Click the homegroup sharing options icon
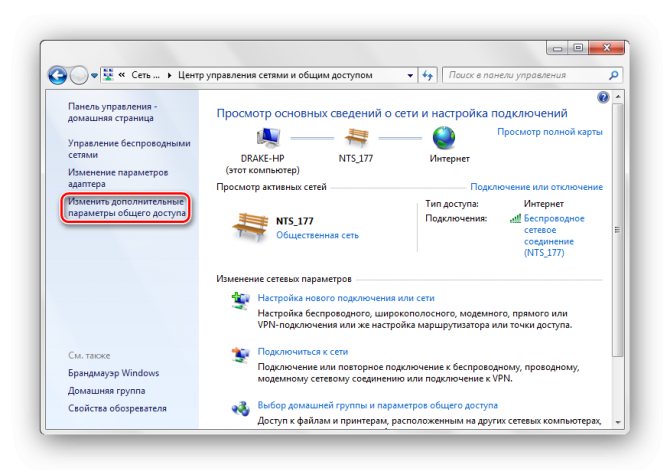Screen dimensions: 670x475 point(241,409)
